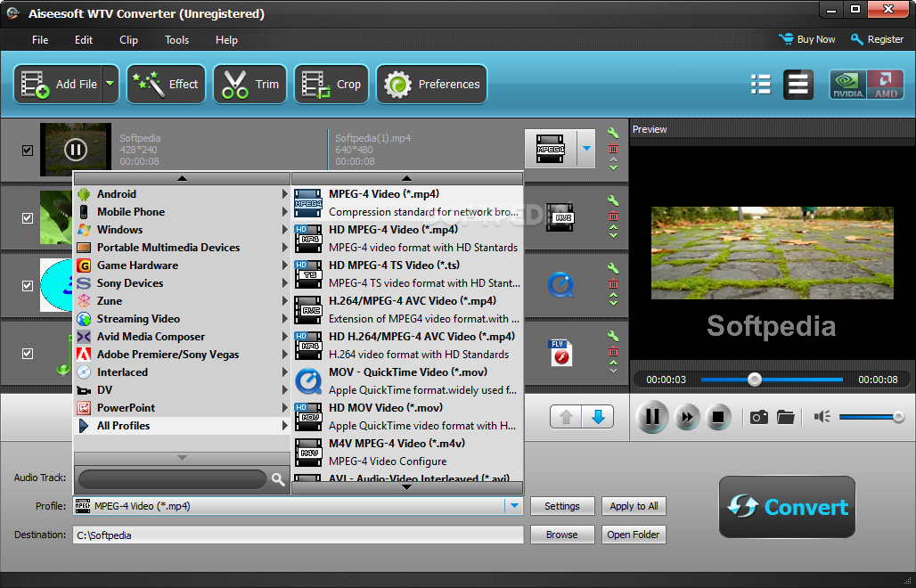Click the Destination path field
Screen dimensions: 916x588
point(298,535)
